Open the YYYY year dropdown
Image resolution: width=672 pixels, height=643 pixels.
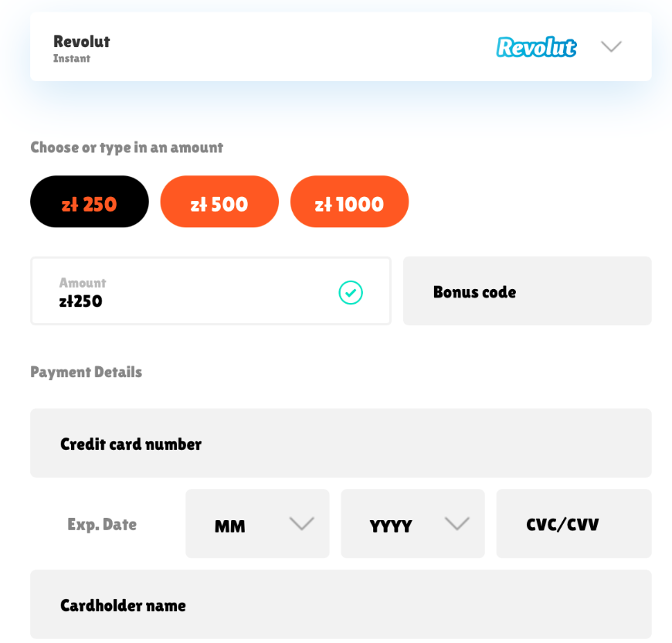(x=412, y=523)
